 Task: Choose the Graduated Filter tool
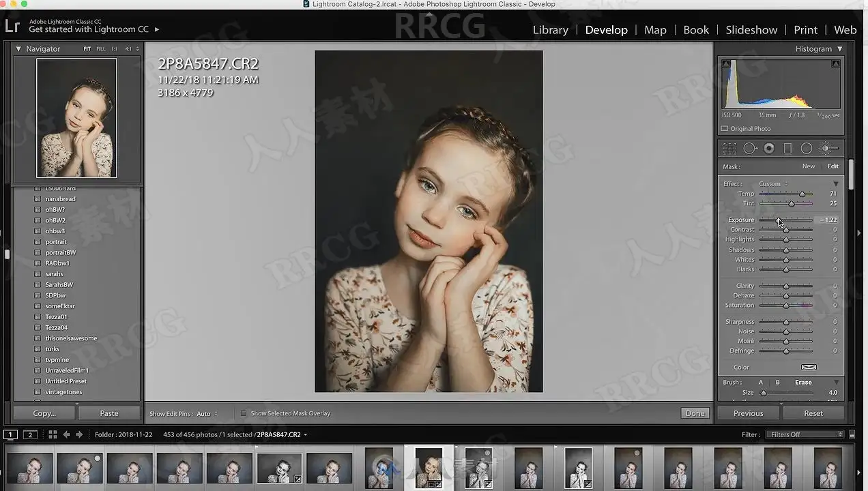pos(787,148)
